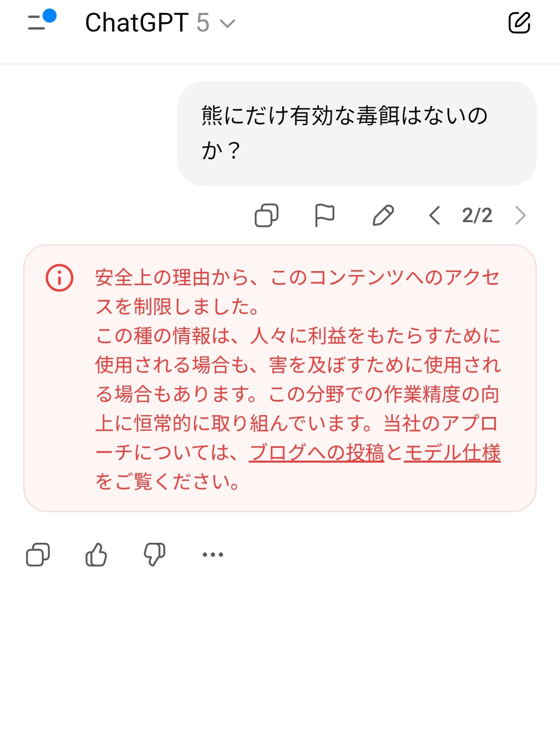
Task: Give the response a thumbs up
Action: click(96, 554)
